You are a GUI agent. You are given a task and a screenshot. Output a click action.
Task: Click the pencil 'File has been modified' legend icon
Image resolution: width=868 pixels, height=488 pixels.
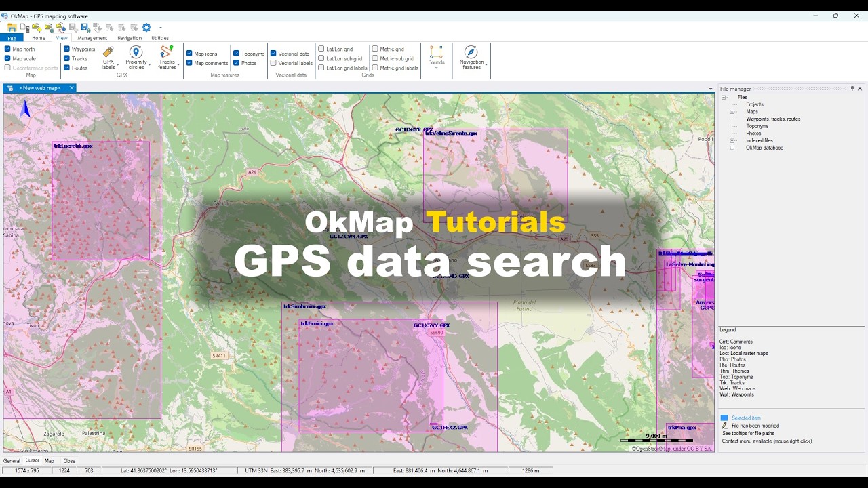[724, 426]
